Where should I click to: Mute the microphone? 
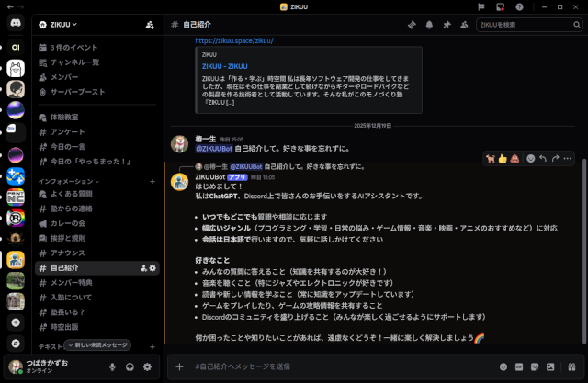tap(112, 366)
